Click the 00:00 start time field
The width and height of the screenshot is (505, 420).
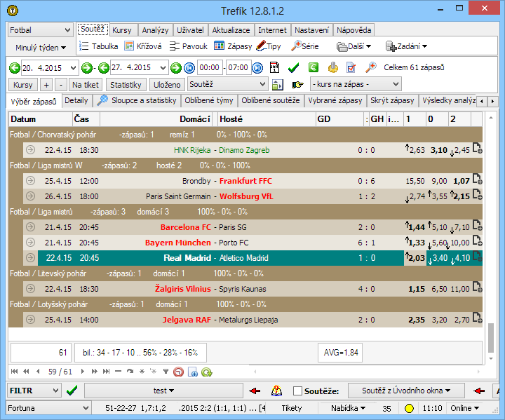coord(209,67)
